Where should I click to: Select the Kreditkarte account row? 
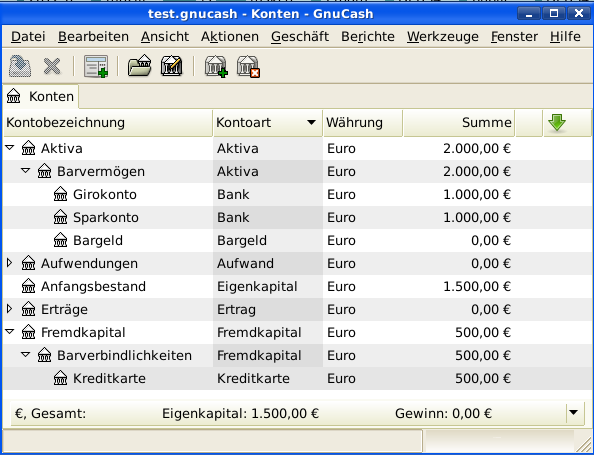297,378
